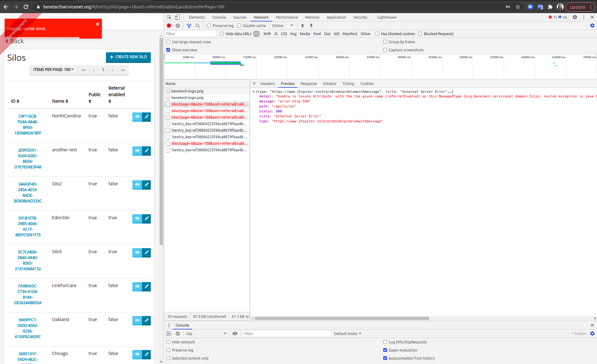The image size is (597, 364).
Task: Open the Default levels dropdown
Action: click(347, 333)
